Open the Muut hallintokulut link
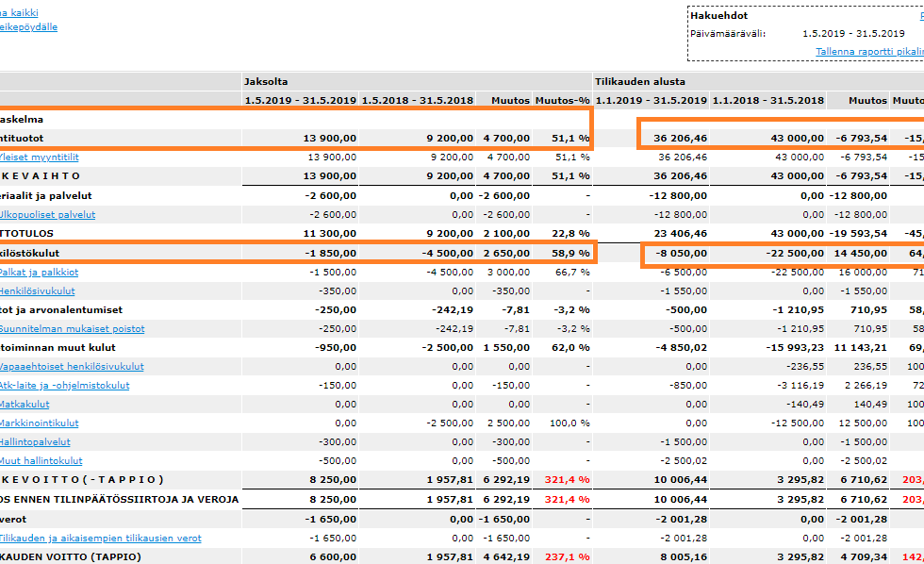Screen dimensions: 924x564 (41, 461)
